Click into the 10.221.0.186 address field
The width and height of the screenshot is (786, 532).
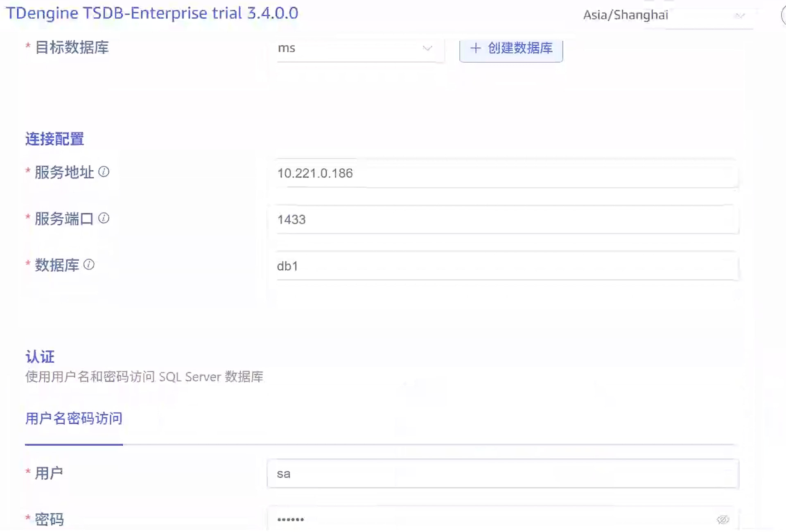coord(507,174)
